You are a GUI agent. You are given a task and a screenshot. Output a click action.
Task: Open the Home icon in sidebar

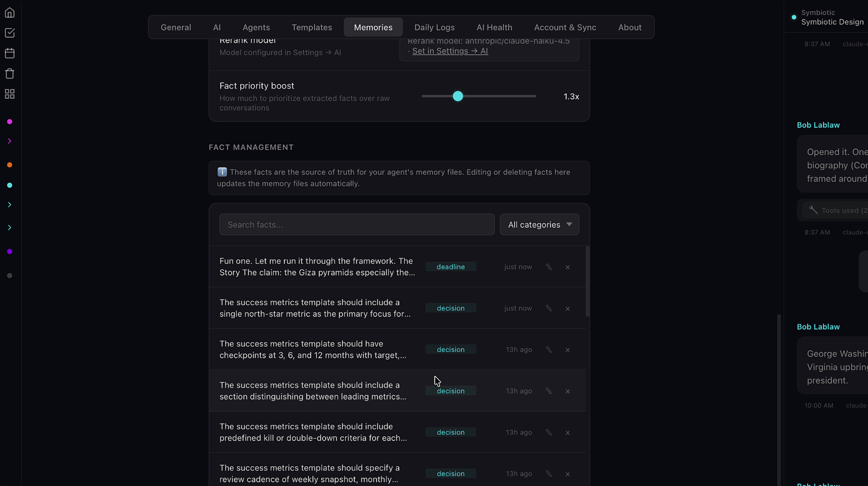pos(10,13)
